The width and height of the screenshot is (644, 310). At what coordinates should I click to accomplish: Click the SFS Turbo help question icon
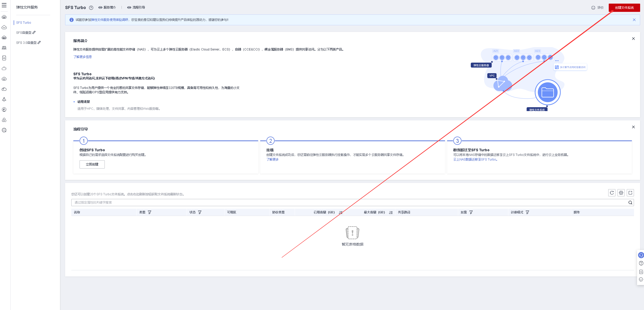(91, 8)
